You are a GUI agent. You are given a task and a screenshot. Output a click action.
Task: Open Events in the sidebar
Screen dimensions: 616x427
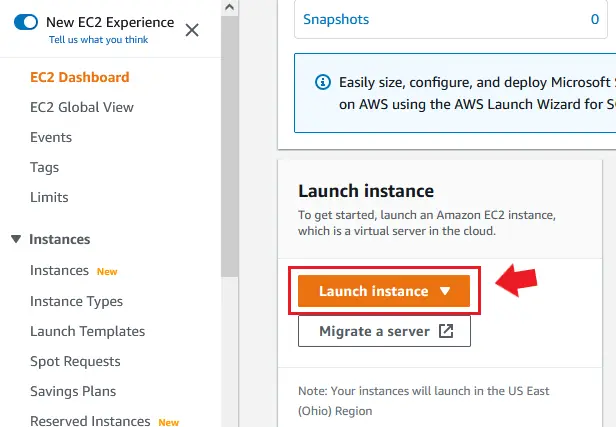51,137
